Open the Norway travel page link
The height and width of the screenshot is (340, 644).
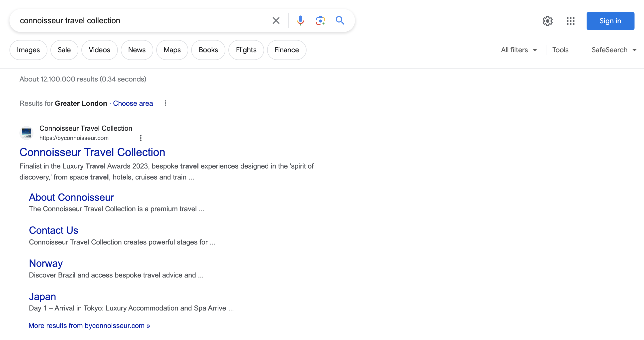point(46,263)
